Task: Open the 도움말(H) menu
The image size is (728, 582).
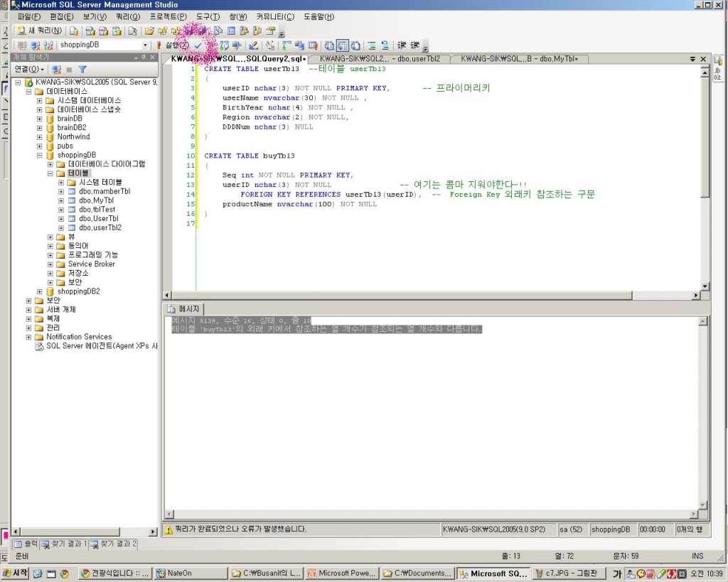Action: pyautogui.click(x=318, y=17)
